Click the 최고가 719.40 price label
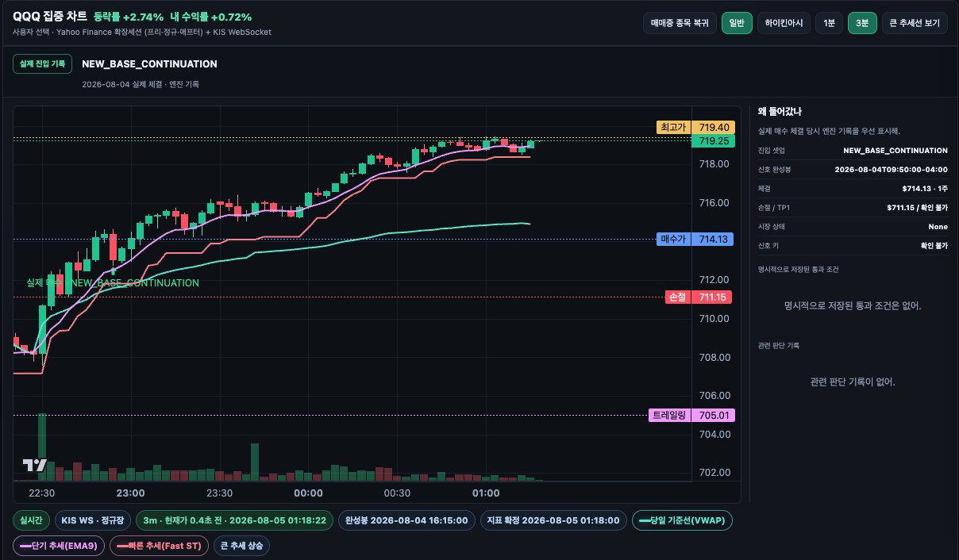 click(x=696, y=128)
